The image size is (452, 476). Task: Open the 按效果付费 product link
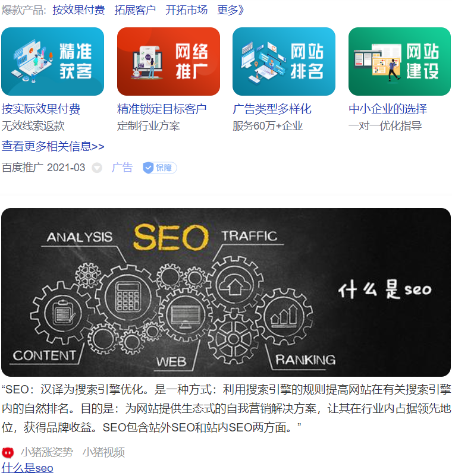point(79,10)
